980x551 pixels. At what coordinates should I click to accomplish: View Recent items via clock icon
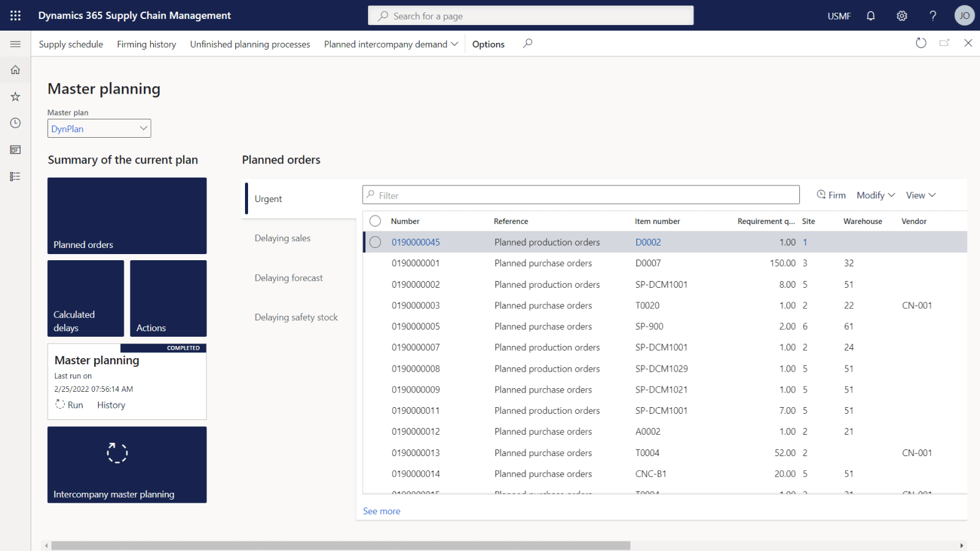point(15,122)
